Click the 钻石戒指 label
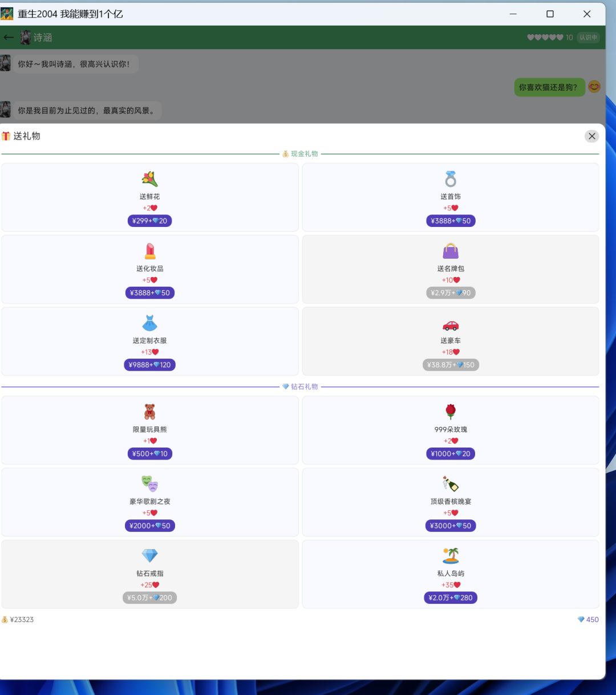 (x=149, y=573)
